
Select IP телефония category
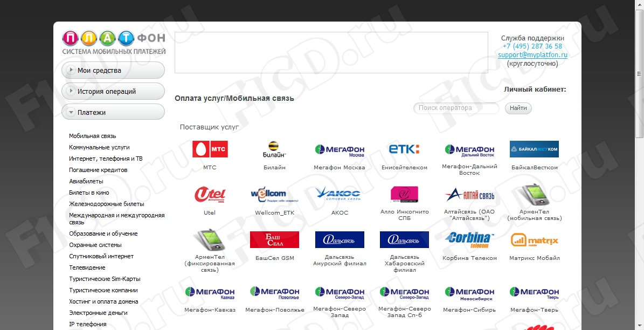tap(87, 324)
